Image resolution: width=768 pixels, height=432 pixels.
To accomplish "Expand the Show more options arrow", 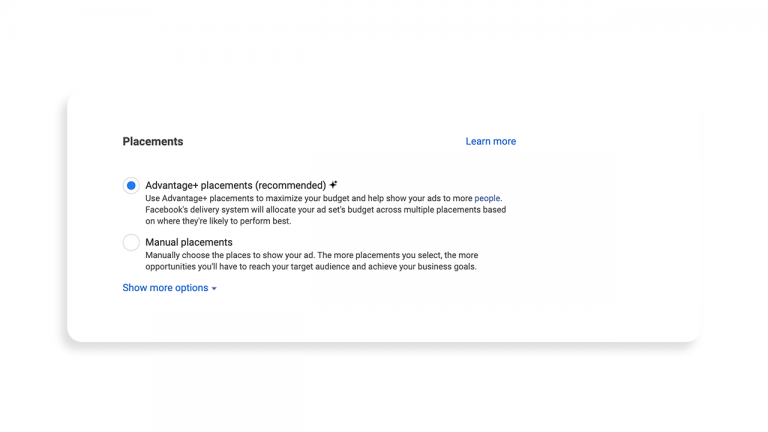I will coord(214,289).
